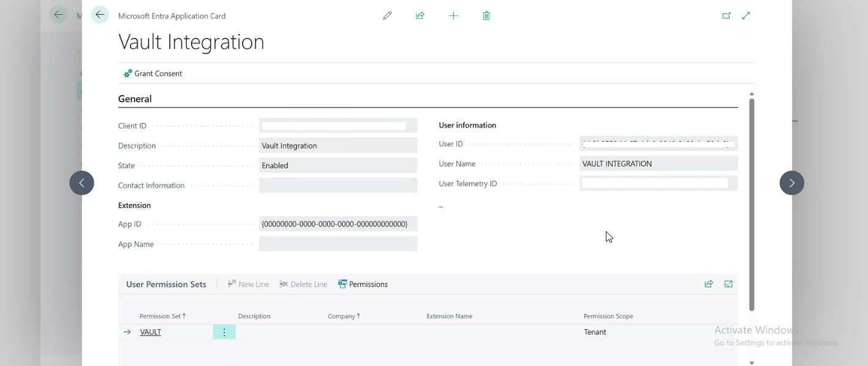Click the Permission Scope column header
Screen dimensions: 868x366
point(608,316)
